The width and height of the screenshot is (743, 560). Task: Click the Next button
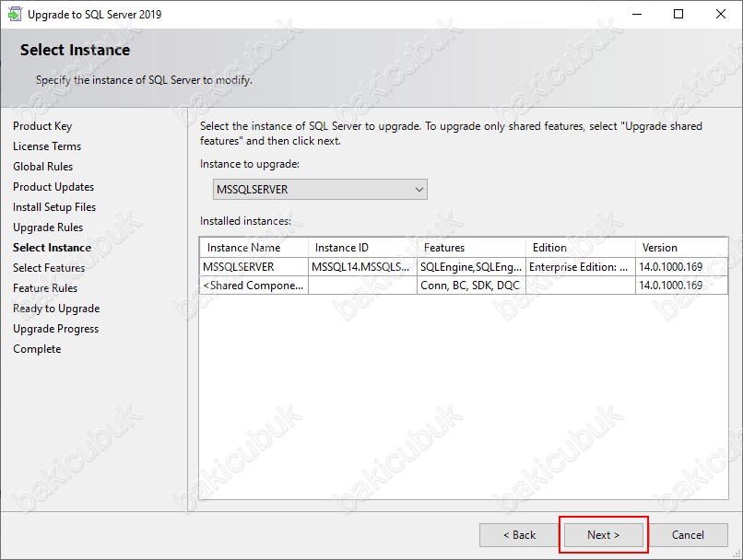[x=603, y=535]
